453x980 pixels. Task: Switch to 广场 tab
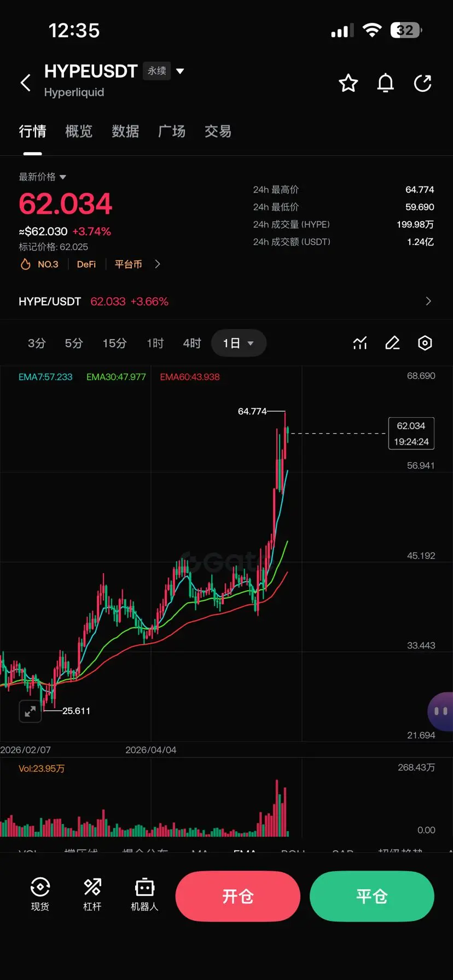pyautogui.click(x=172, y=131)
